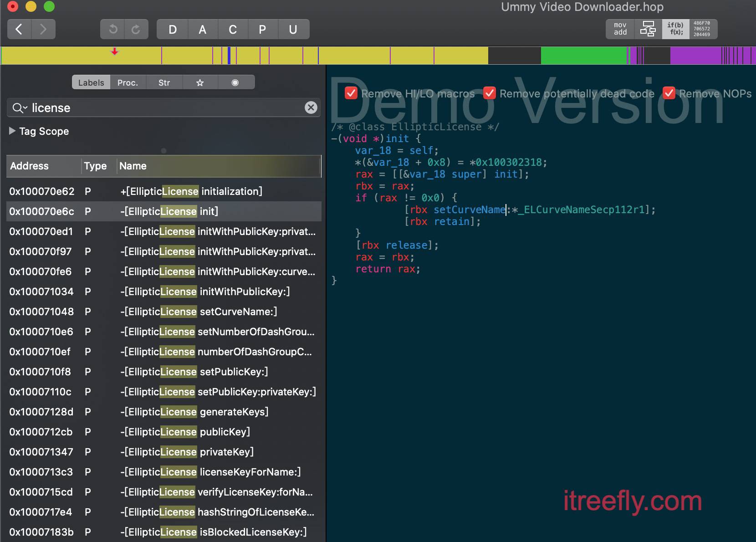756x542 pixels.
Task: Select -[EllipticLicense generateKeys] row
Action: (164, 412)
